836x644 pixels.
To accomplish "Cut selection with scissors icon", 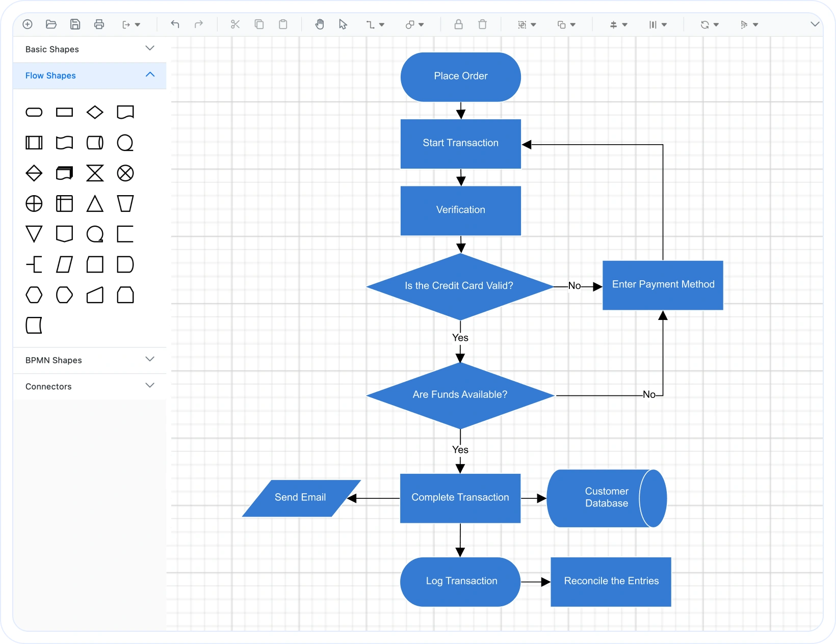I will (235, 24).
